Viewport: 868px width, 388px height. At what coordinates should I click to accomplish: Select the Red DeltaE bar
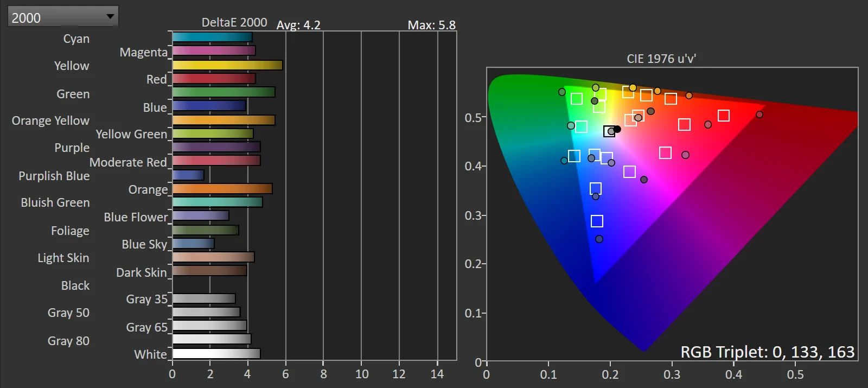point(214,78)
